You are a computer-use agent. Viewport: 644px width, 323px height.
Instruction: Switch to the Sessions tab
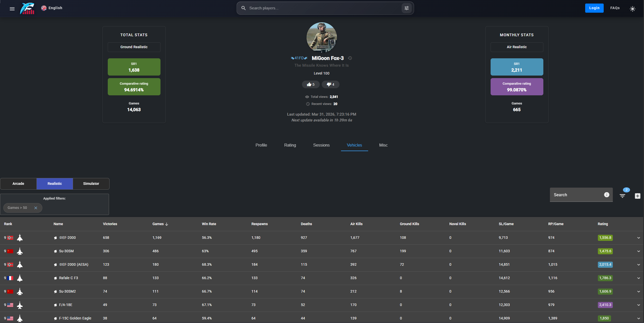[x=321, y=145]
